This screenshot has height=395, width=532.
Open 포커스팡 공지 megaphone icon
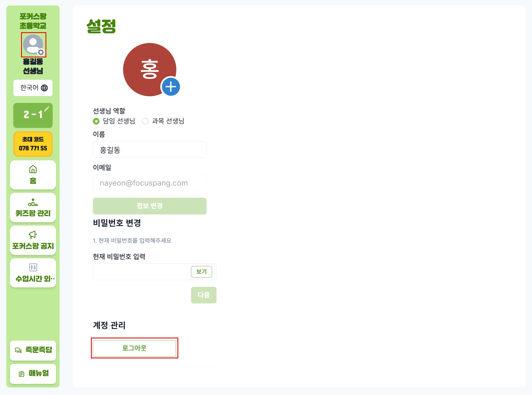pos(33,235)
